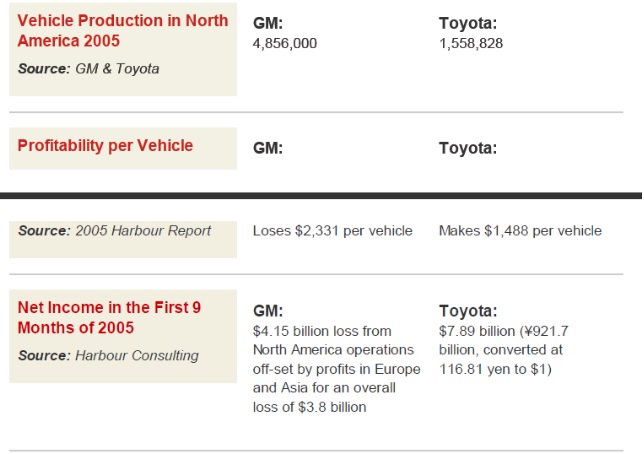The width and height of the screenshot is (644, 454).
Task: Click the thick dark horizontal divider bar
Action: (322, 195)
